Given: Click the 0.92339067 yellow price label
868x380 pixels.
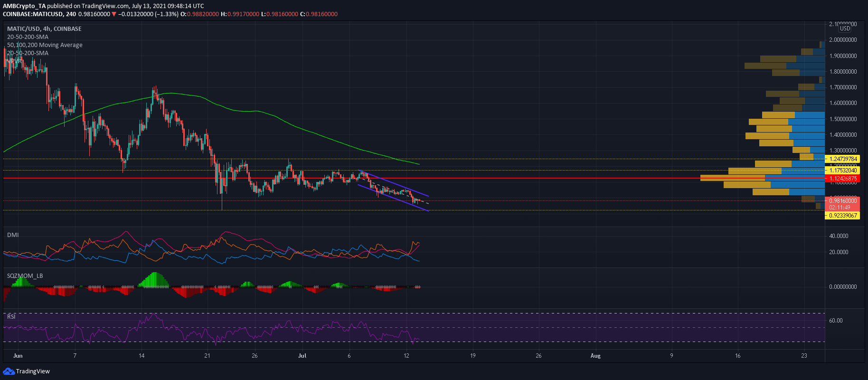Looking at the screenshot, I should (843, 216).
